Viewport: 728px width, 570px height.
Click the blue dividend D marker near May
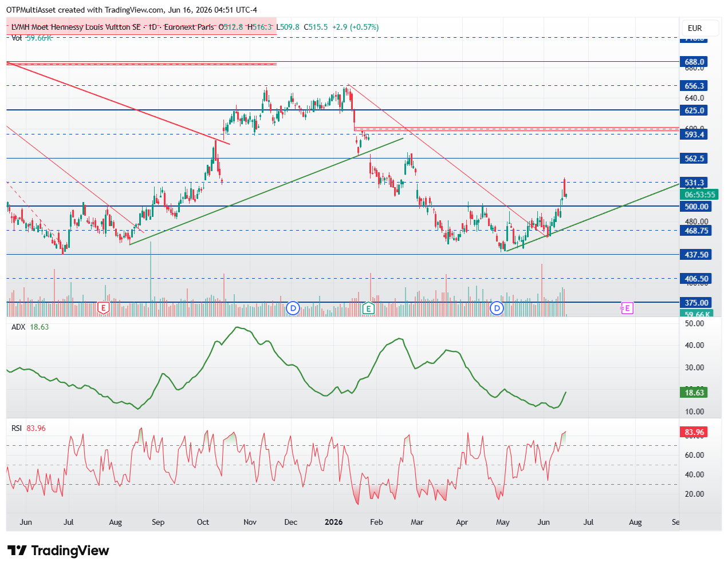pos(497,308)
